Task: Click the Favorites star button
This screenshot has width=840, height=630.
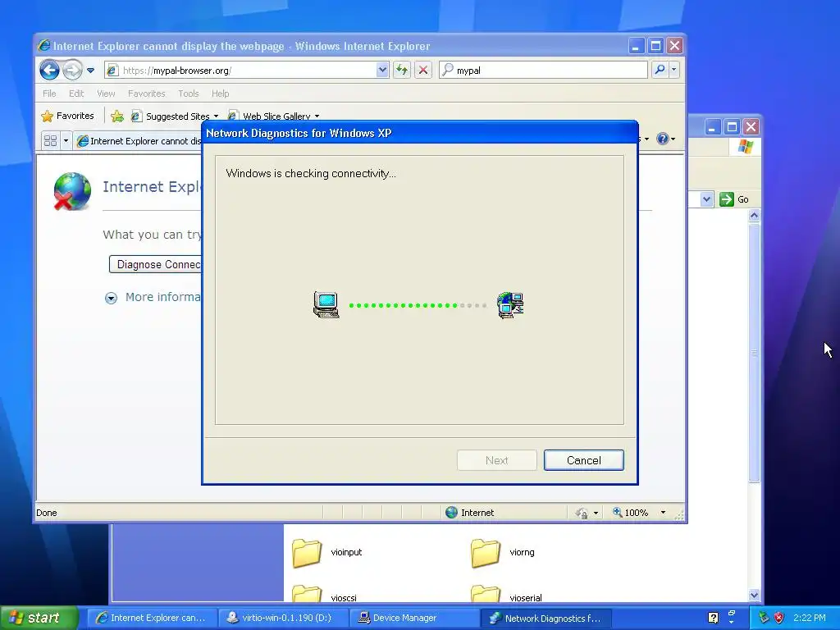Action: tap(67, 116)
